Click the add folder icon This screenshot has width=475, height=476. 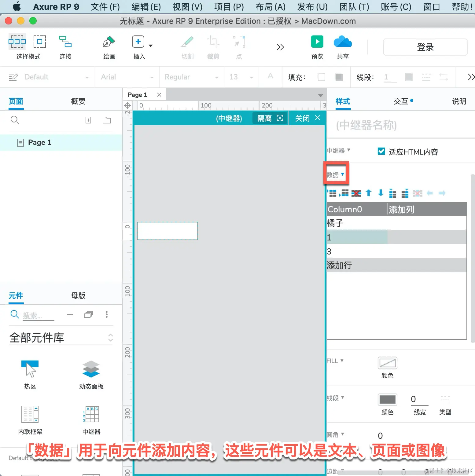107,120
